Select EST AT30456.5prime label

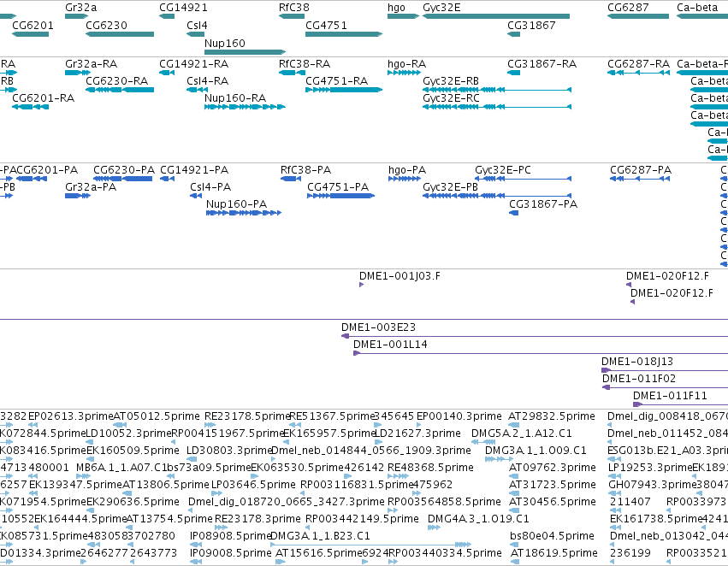(553, 502)
